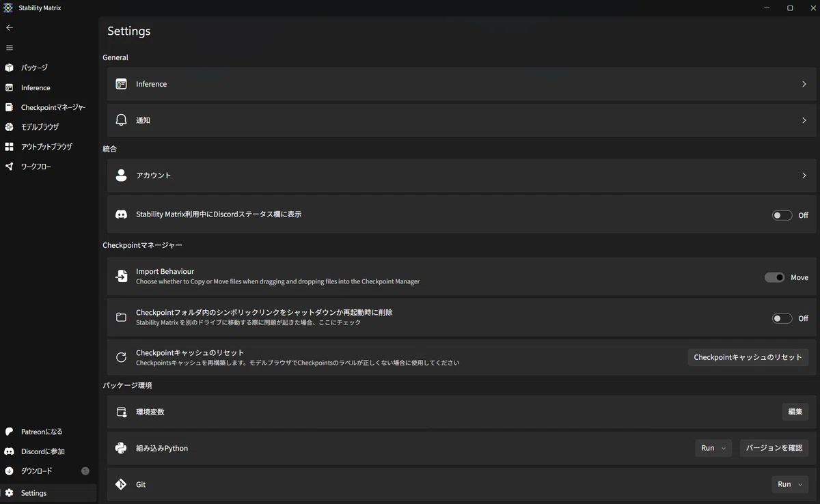Viewport: 820px width, 504px height.
Task: Click the Import Behaviour description text
Action: [277, 281]
